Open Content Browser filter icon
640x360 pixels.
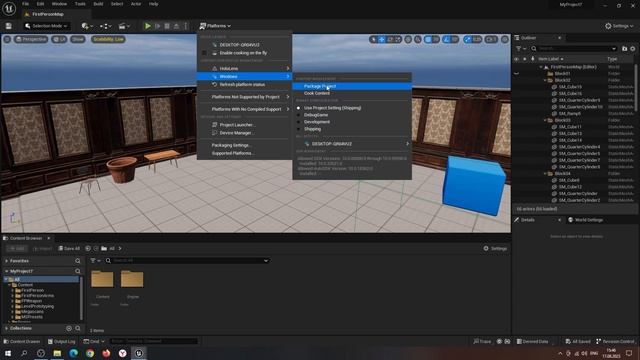click(x=95, y=260)
